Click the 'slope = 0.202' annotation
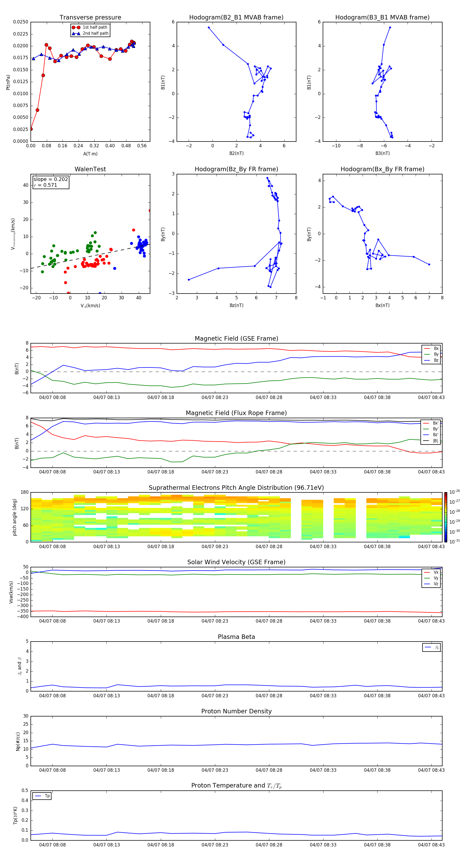 pyautogui.click(x=51, y=179)
